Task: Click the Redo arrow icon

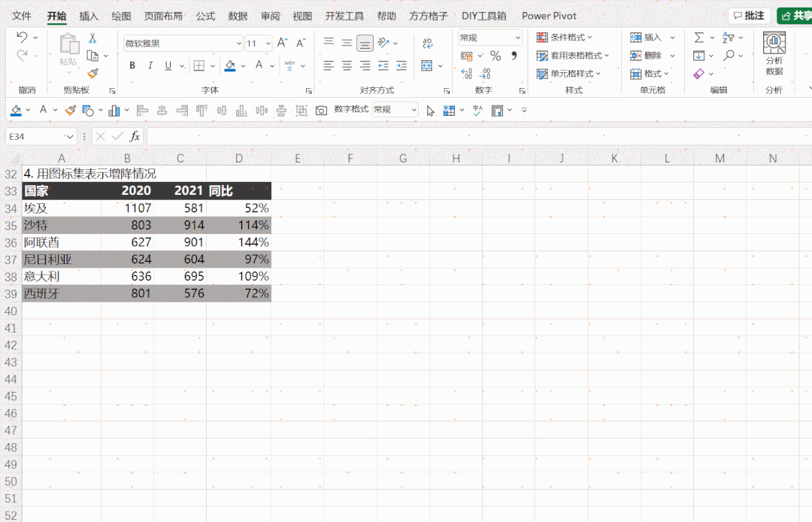Action: (x=22, y=56)
